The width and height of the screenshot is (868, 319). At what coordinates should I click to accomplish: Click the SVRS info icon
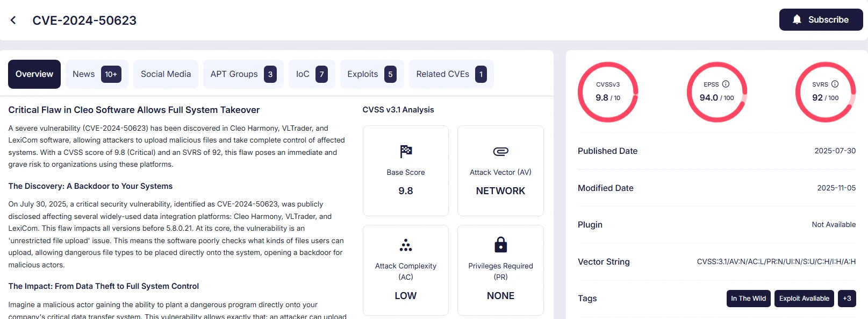tap(835, 84)
